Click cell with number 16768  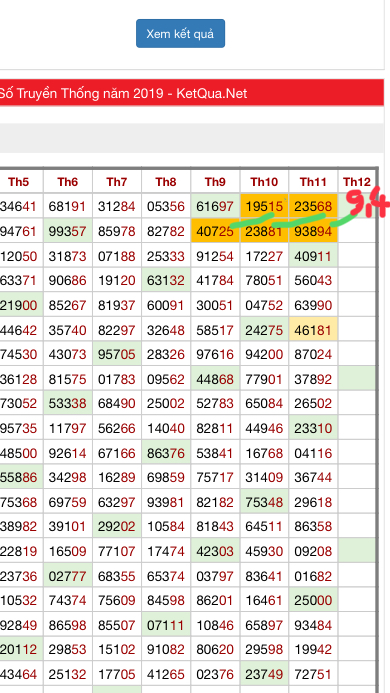[264, 453]
